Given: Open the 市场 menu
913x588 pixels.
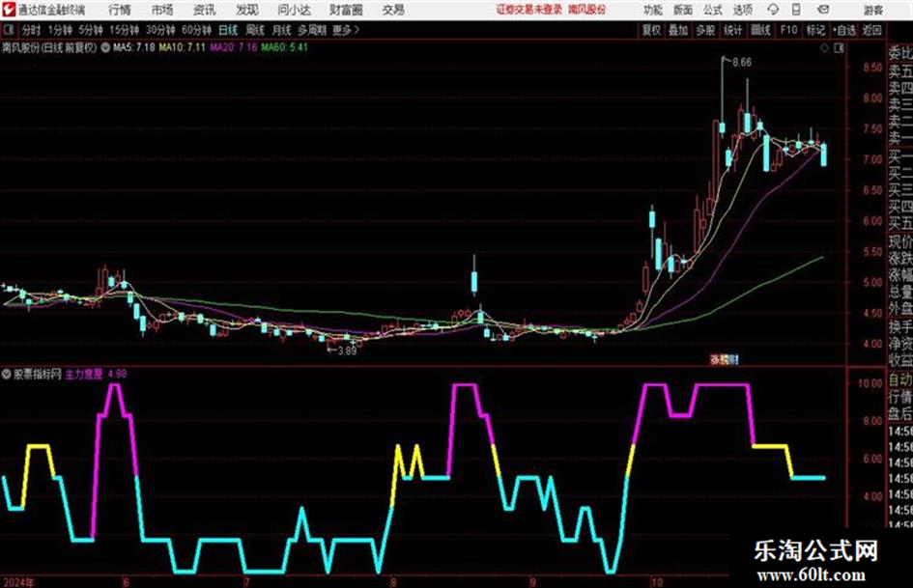Looking at the screenshot, I should click(x=162, y=10).
